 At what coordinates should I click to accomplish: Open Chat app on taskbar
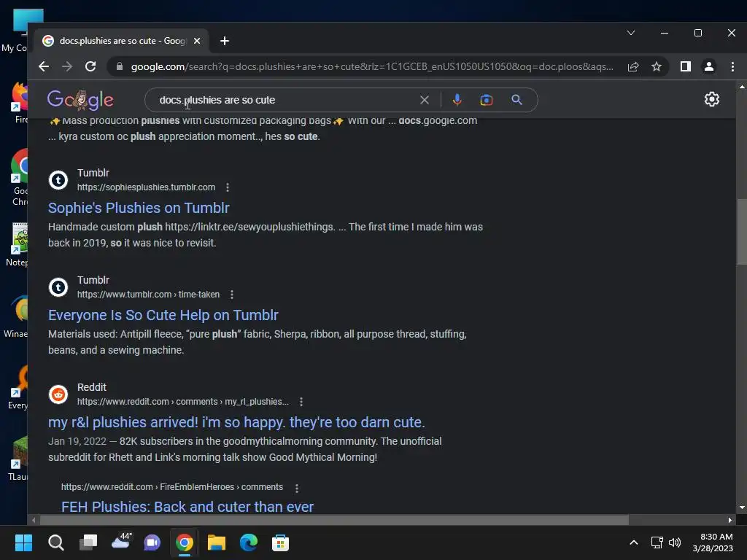[x=152, y=542]
